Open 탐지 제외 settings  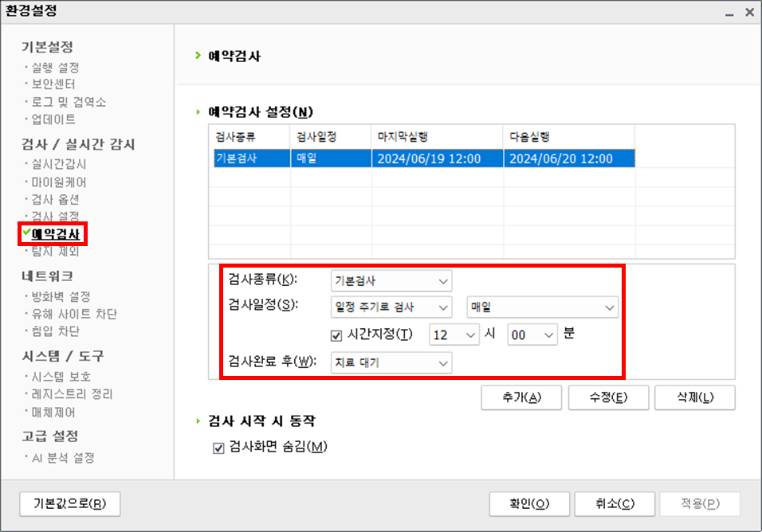click(x=55, y=252)
